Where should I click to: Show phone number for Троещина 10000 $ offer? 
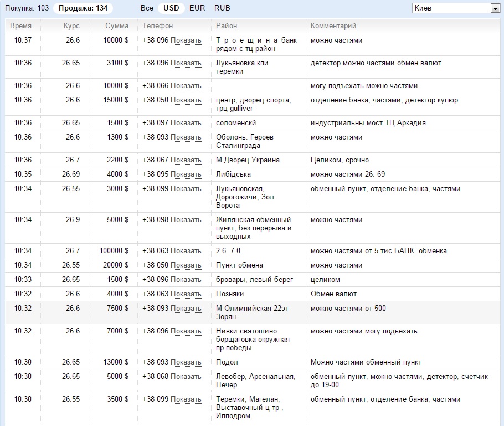(186, 40)
